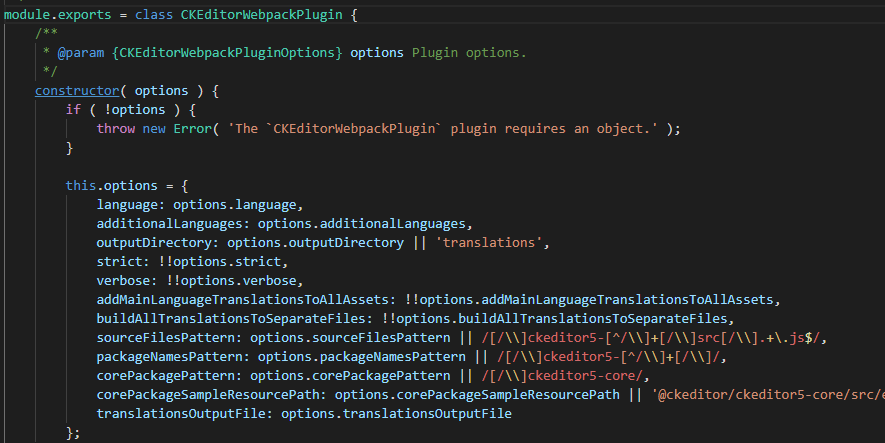Click the 'if ( !options )' condition line
Image resolution: width=885 pixels, height=443 pixels.
pos(131,109)
